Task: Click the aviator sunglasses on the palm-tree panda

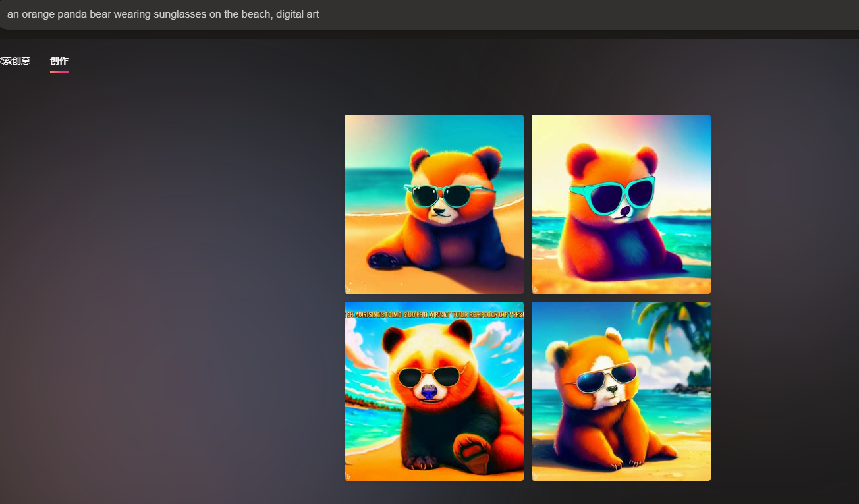Action: (606, 377)
